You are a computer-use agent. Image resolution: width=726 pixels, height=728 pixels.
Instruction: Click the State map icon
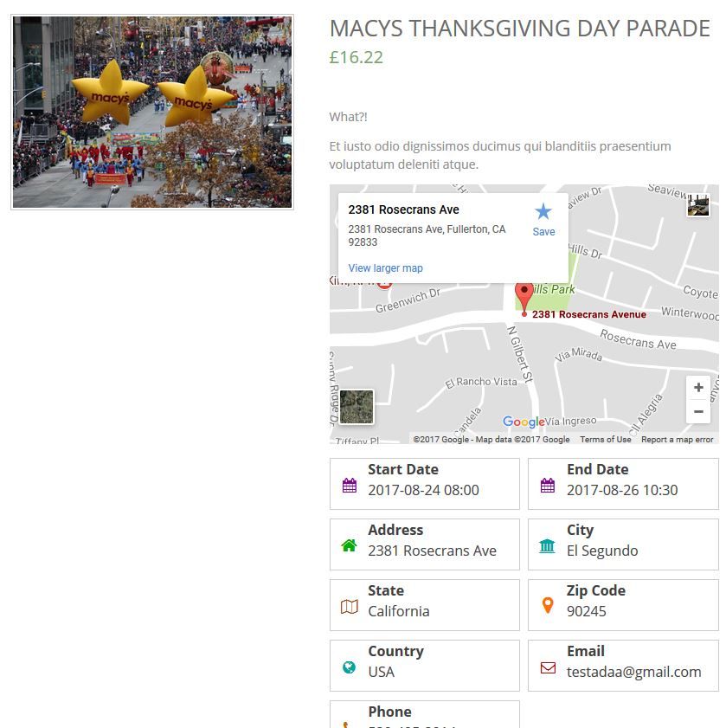350,607
